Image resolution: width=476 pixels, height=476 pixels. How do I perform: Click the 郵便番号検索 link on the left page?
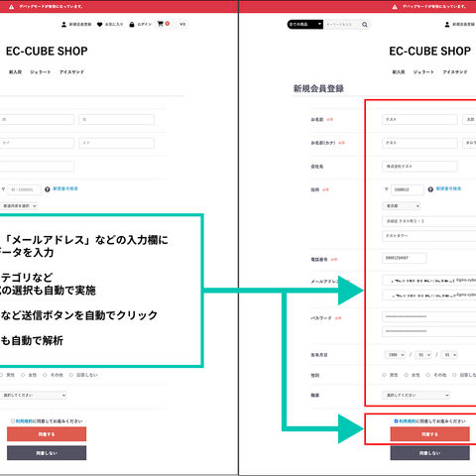click(x=65, y=188)
